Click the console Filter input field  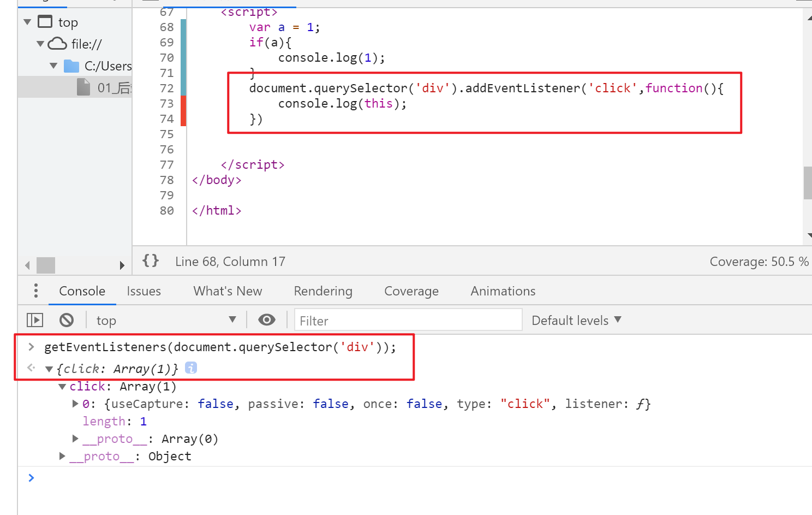click(x=408, y=320)
